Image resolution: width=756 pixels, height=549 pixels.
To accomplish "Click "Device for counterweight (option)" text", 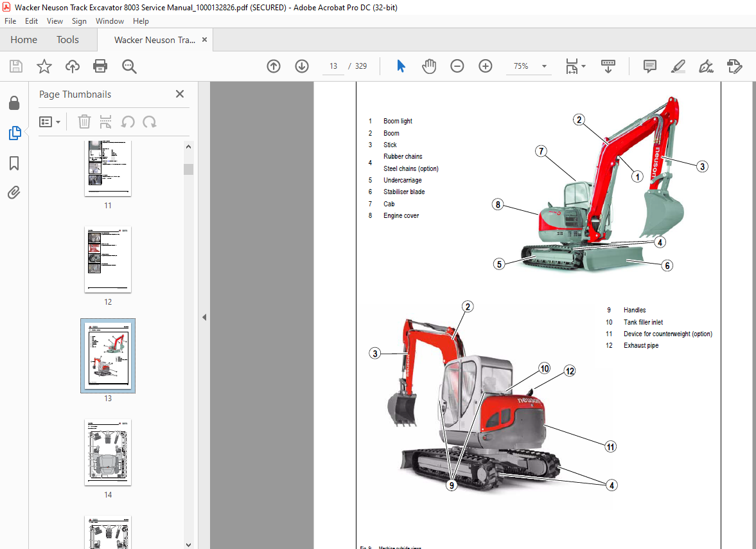I will (668, 334).
